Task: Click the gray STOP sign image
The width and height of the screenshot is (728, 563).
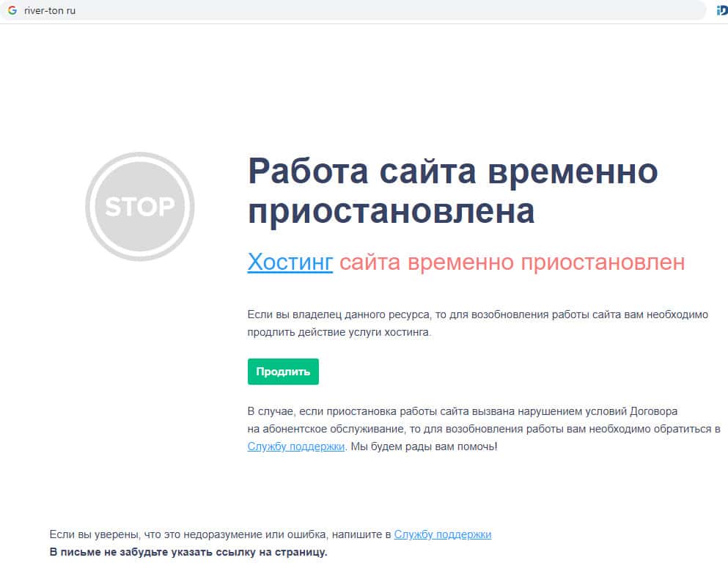Action: click(140, 207)
